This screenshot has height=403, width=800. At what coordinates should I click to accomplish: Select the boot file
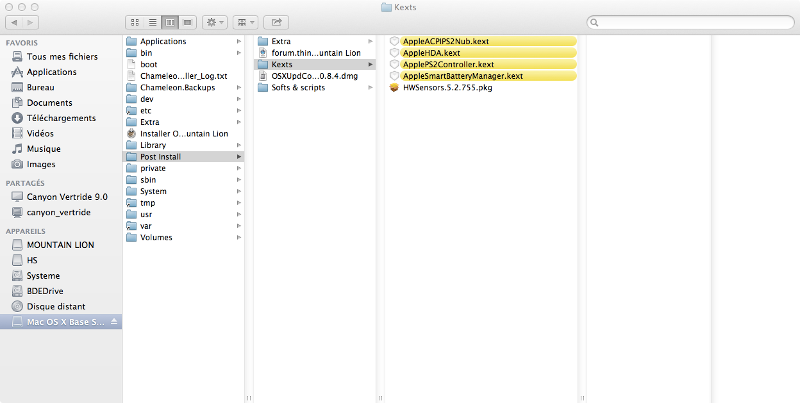184,64
